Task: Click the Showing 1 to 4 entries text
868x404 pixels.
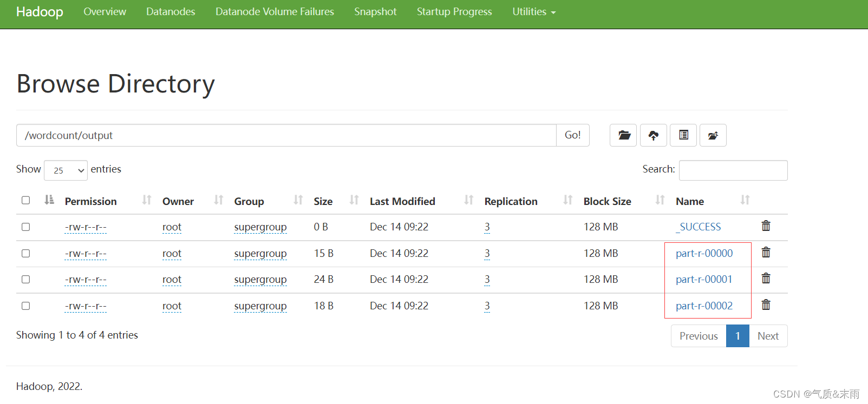Action: pyautogui.click(x=77, y=335)
